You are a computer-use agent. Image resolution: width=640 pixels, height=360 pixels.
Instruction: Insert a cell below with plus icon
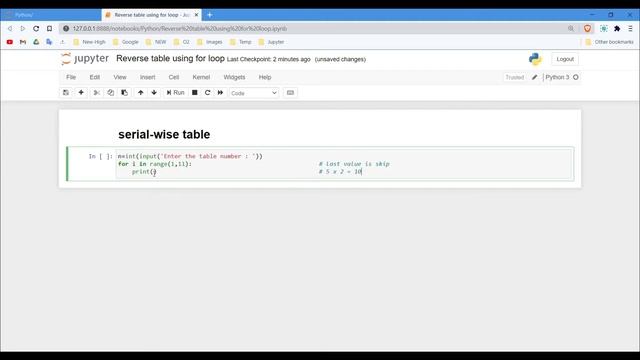tap(81, 93)
